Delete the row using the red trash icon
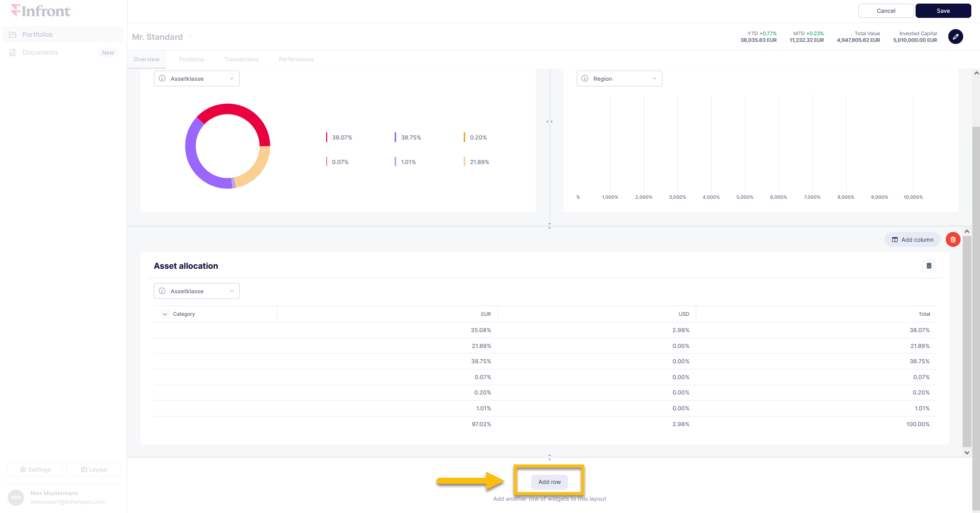This screenshot has width=980, height=513. (x=953, y=240)
